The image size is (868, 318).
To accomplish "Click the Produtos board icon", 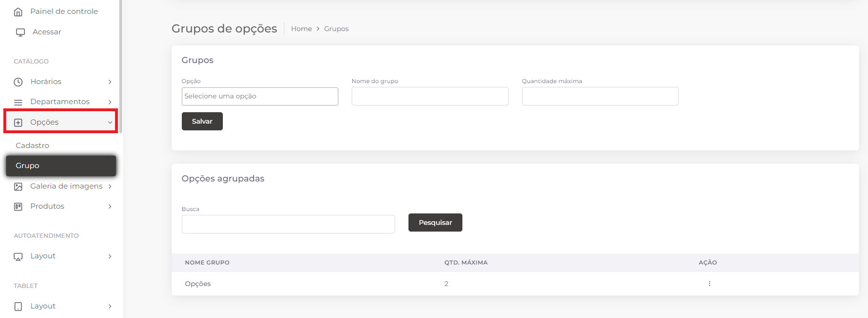I will point(18,207).
